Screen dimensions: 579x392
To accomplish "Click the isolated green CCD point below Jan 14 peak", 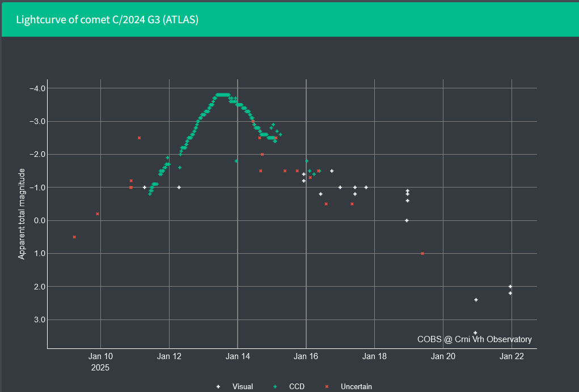I will 236,161.
